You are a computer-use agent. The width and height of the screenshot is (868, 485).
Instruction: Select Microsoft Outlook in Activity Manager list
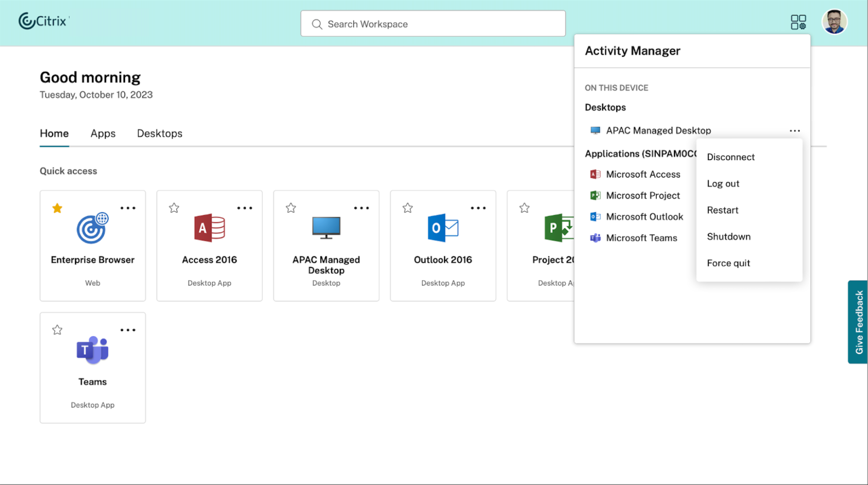[644, 216]
